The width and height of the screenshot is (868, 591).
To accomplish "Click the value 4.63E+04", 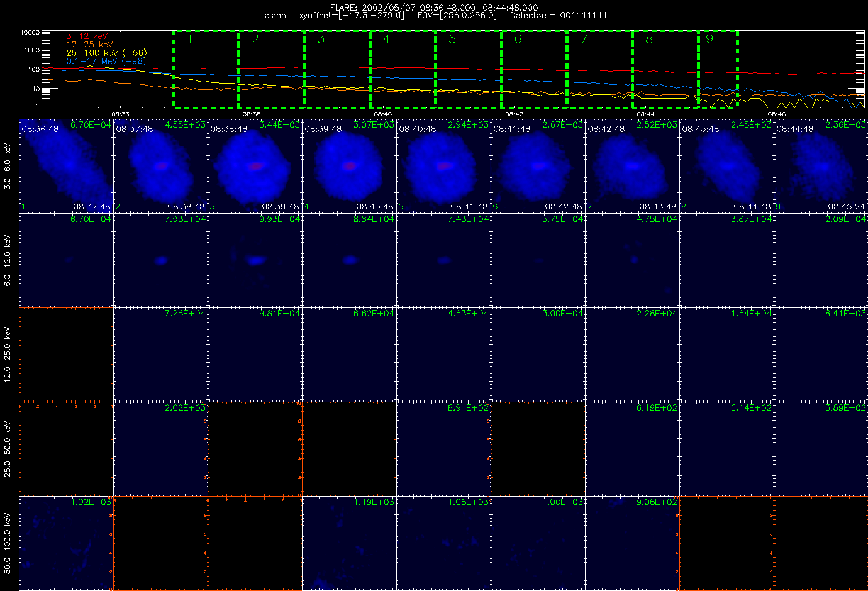I will tap(469, 313).
